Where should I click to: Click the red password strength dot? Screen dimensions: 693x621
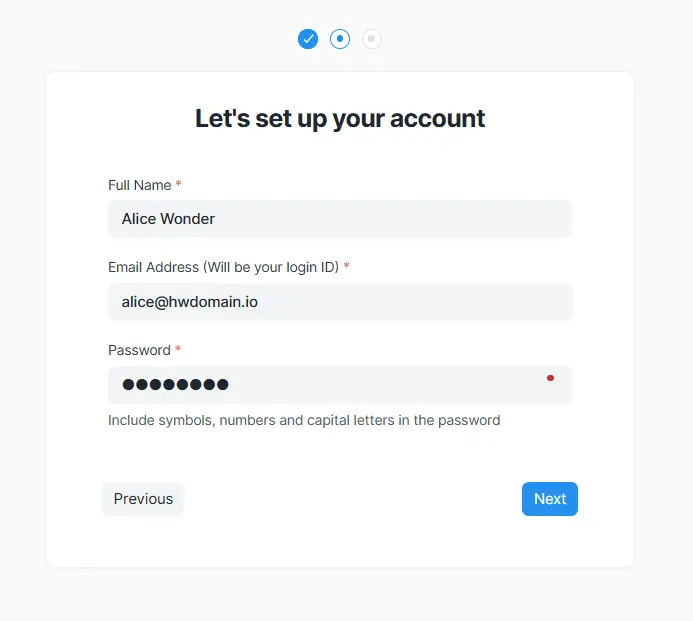[550, 378]
